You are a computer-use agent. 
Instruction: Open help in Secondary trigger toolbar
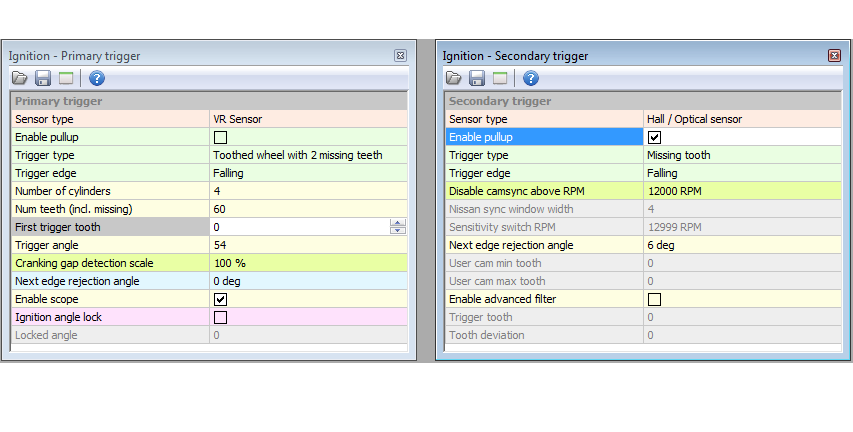point(531,78)
